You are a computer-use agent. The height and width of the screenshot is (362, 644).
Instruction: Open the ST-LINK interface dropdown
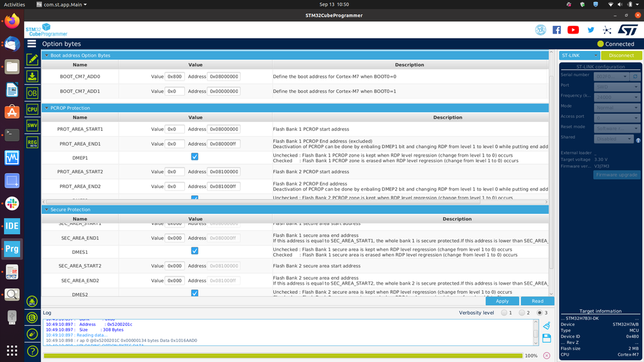pyautogui.click(x=579, y=55)
